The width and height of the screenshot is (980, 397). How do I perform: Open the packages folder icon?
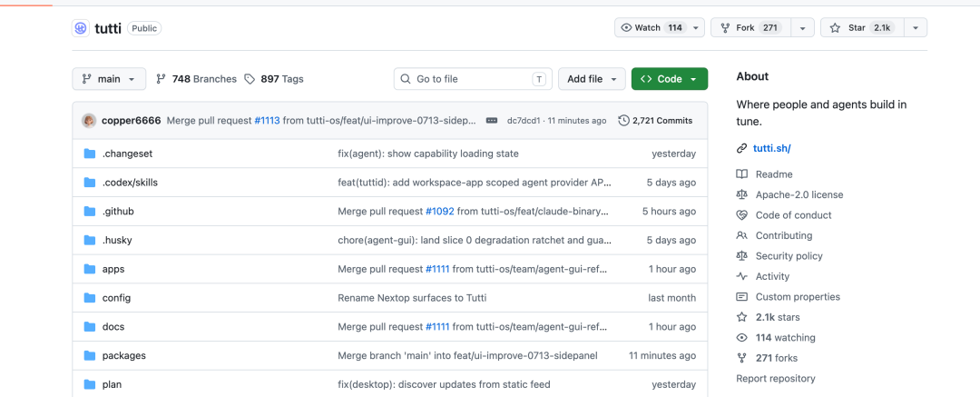[x=89, y=355]
